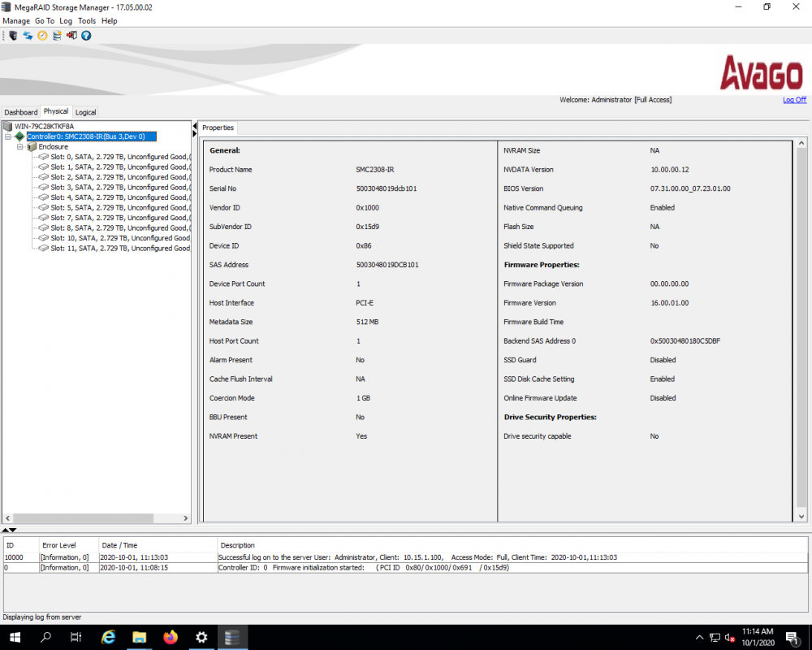
Task: Open the notification center icon
Action: (792, 638)
